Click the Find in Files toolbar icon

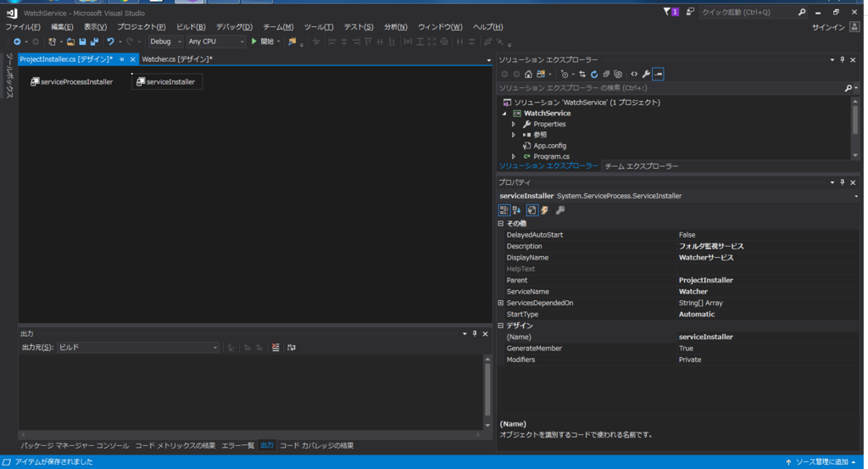292,42
